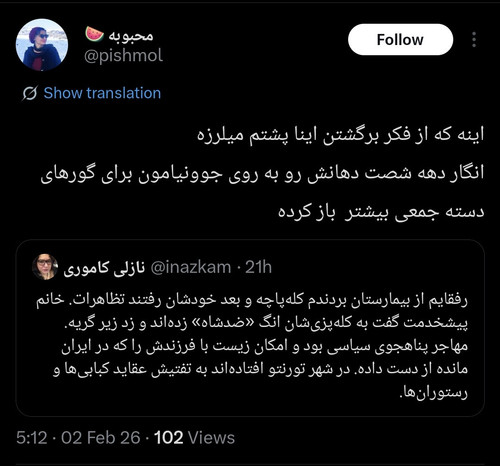
Task: Open the quoted author's small avatar
Action: coord(45,267)
